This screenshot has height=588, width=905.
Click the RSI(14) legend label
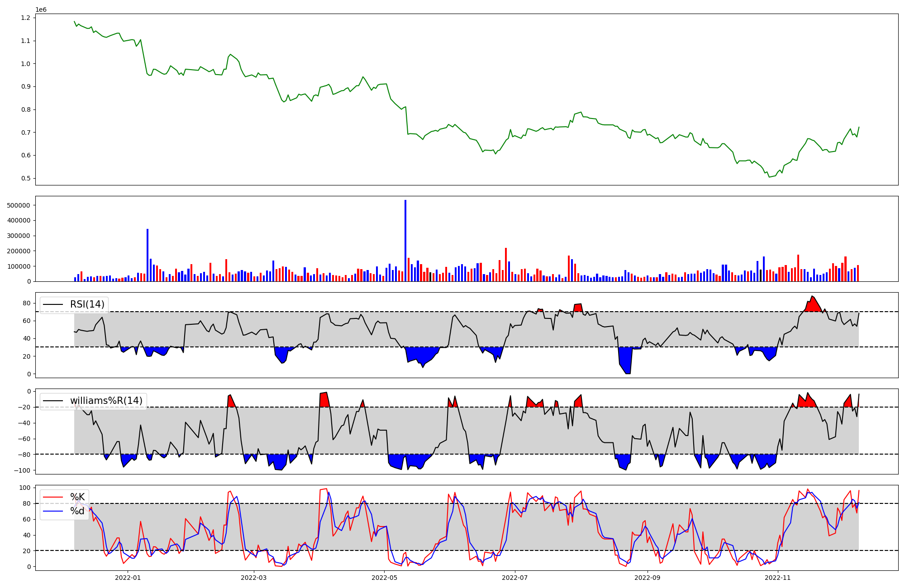pyautogui.click(x=87, y=304)
